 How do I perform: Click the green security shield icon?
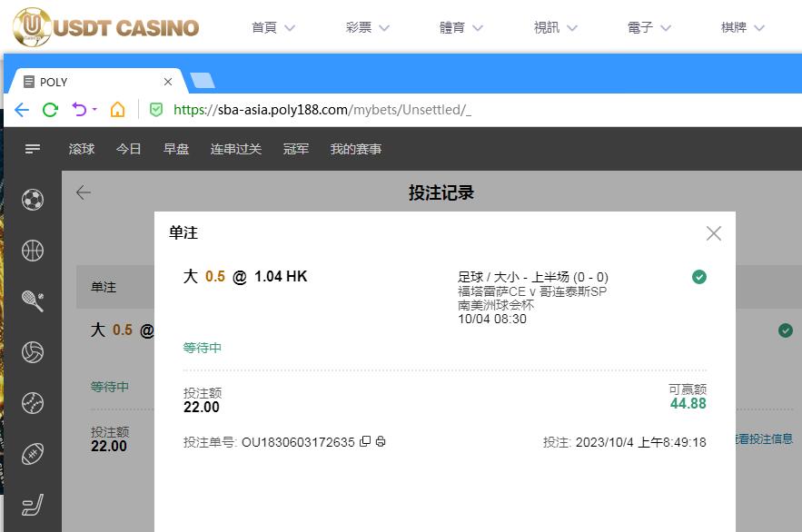point(156,109)
